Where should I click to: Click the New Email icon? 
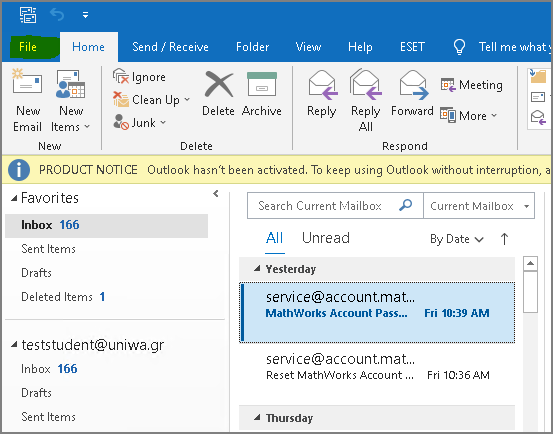pos(27,81)
